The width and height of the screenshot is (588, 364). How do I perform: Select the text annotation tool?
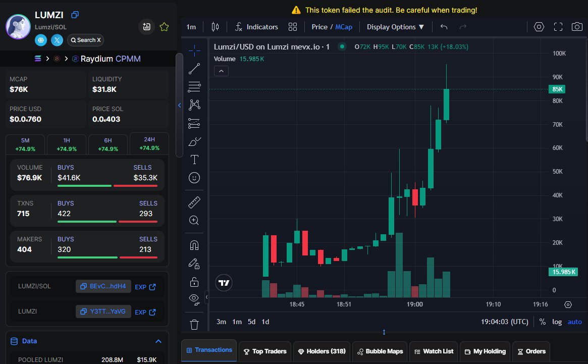(194, 160)
